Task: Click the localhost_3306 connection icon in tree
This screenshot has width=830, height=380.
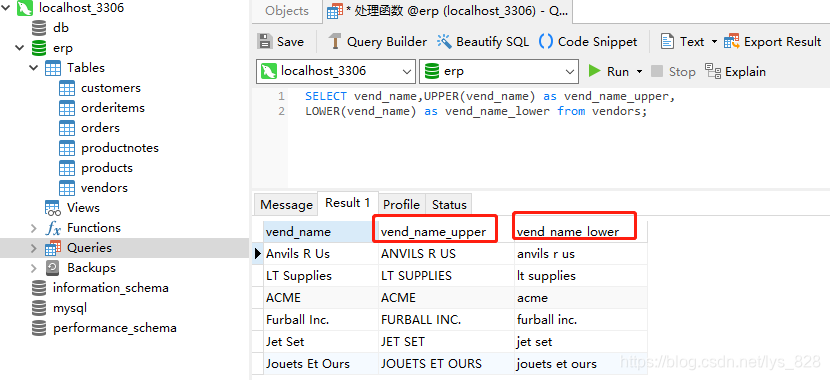Action: point(25,8)
